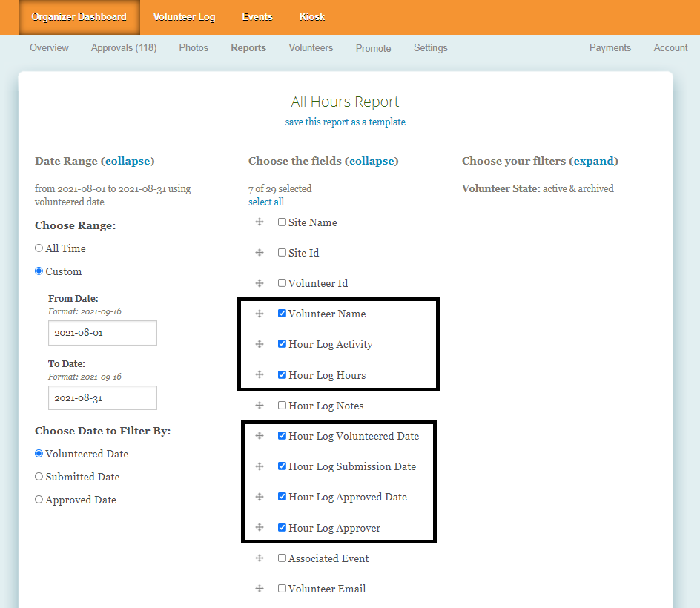Click the drag handle beside Hour Log Notes
Viewport: 700px width, 608px height.
coord(260,406)
